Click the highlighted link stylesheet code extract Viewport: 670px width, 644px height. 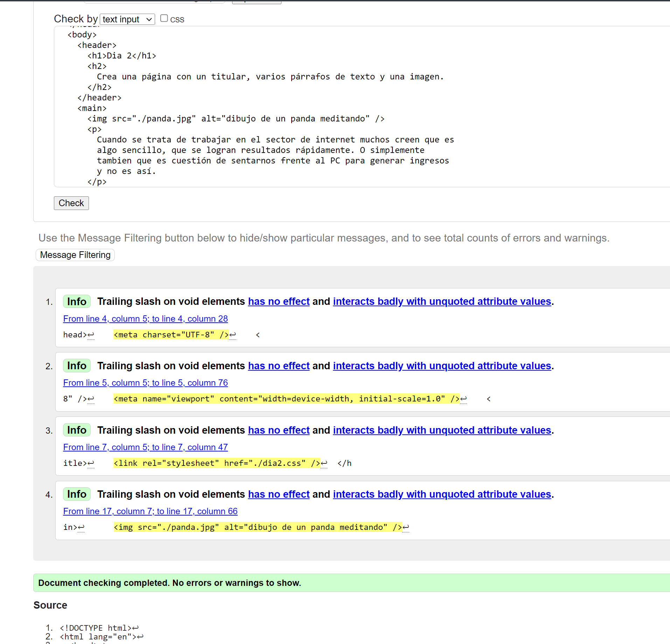[x=216, y=463]
